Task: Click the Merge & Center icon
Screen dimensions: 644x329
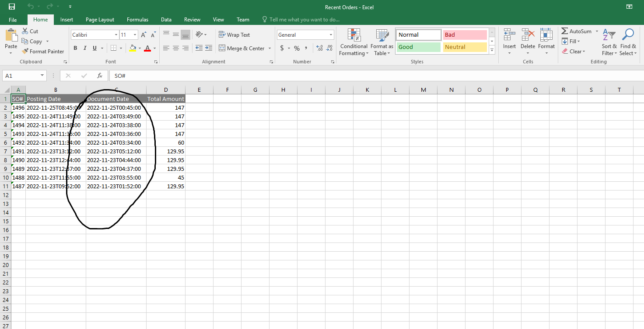Action: coord(222,48)
